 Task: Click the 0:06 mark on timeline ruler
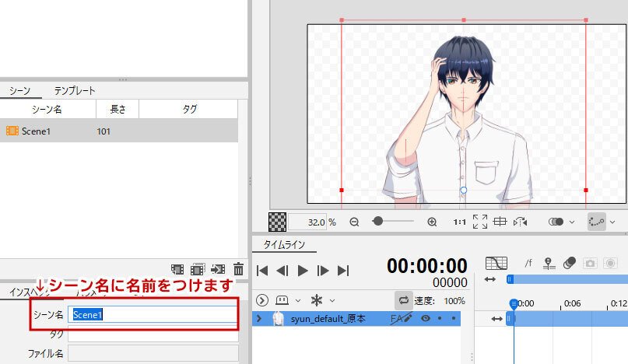(572, 303)
